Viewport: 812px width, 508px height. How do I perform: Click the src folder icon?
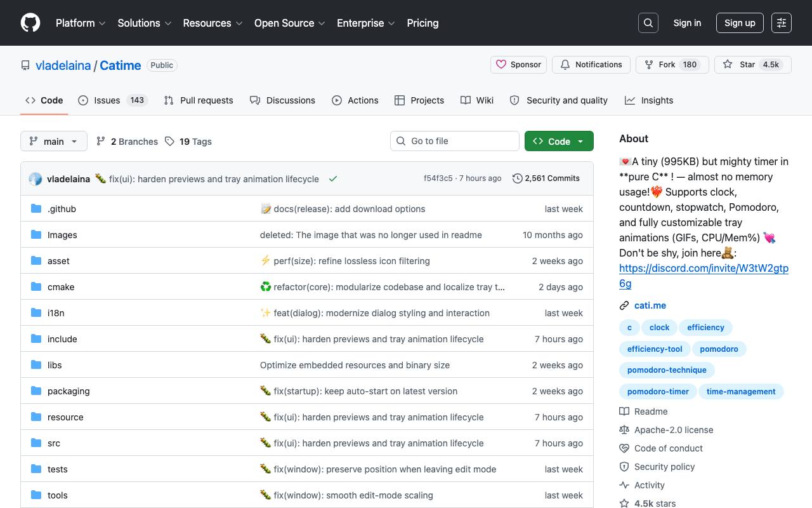pos(36,443)
